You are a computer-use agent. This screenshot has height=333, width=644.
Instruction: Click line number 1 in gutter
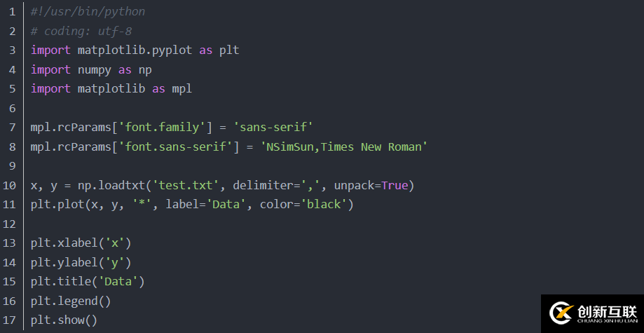[12, 12]
